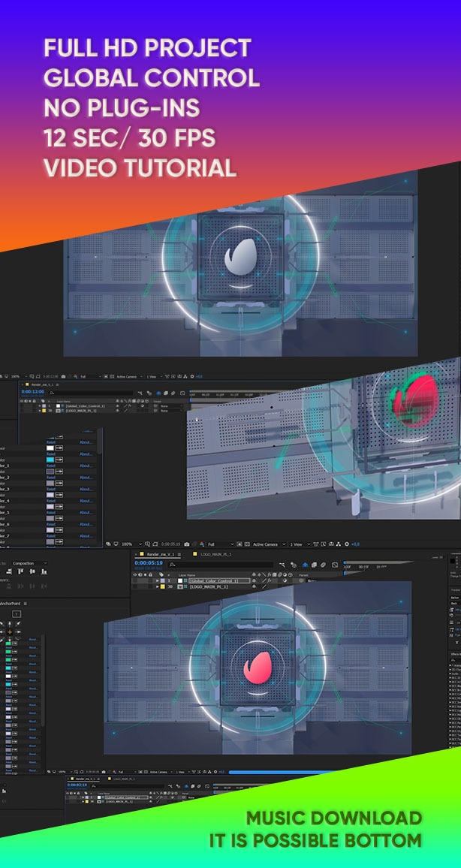Click the blue 3D draft icon in 0:00:12:00 timeline
Image resolution: width=461 pixels, height=868 pixels.
pos(158,393)
